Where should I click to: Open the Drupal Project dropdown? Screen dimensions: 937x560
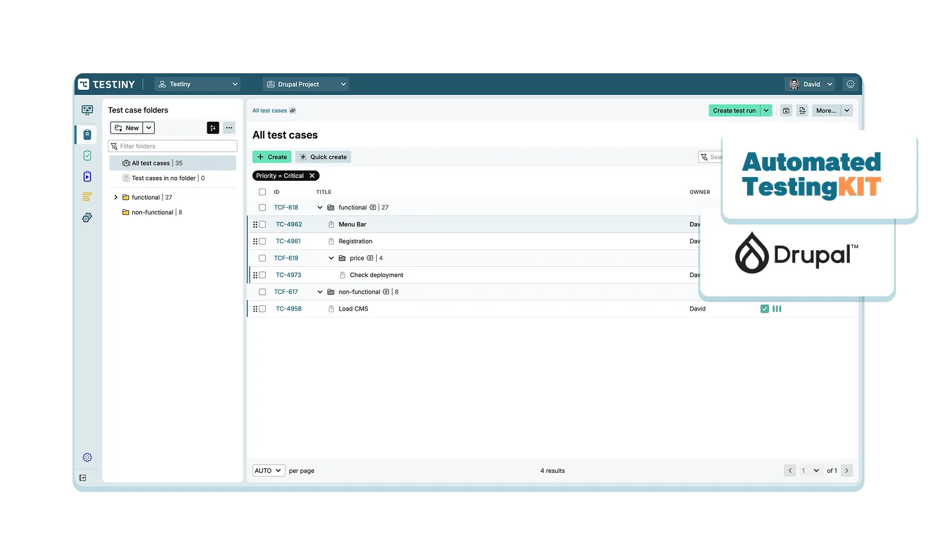pos(305,84)
